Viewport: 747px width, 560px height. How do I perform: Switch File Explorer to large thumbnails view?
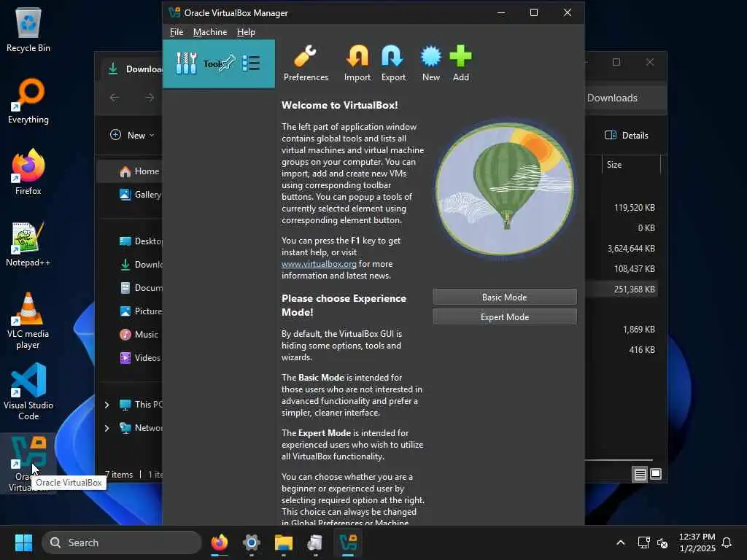pyautogui.click(x=656, y=474)
